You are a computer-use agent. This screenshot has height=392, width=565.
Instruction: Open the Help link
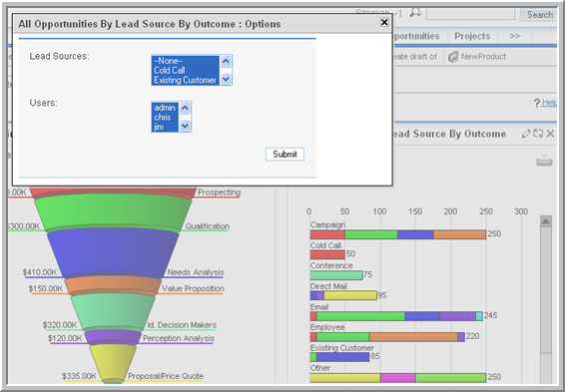click(549, 103)
